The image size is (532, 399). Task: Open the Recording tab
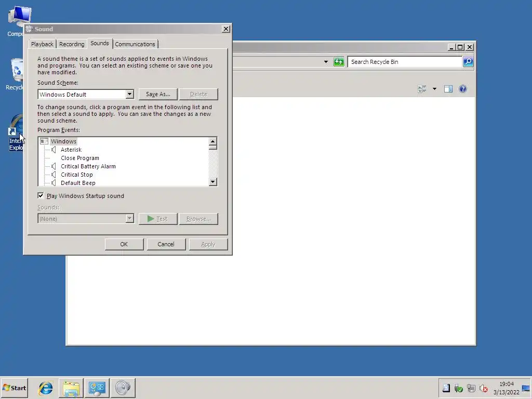[x=72, y=44]
